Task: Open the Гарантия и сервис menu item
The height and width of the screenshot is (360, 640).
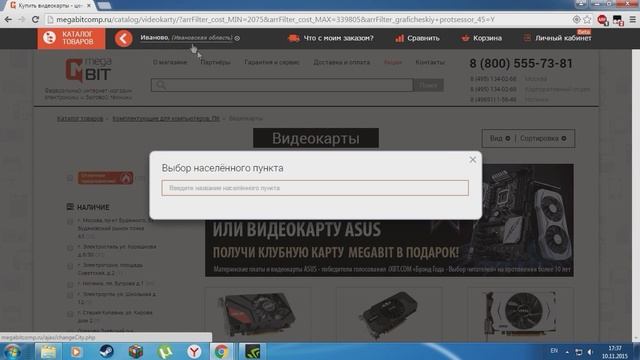Action: click(x=272, y=62)
